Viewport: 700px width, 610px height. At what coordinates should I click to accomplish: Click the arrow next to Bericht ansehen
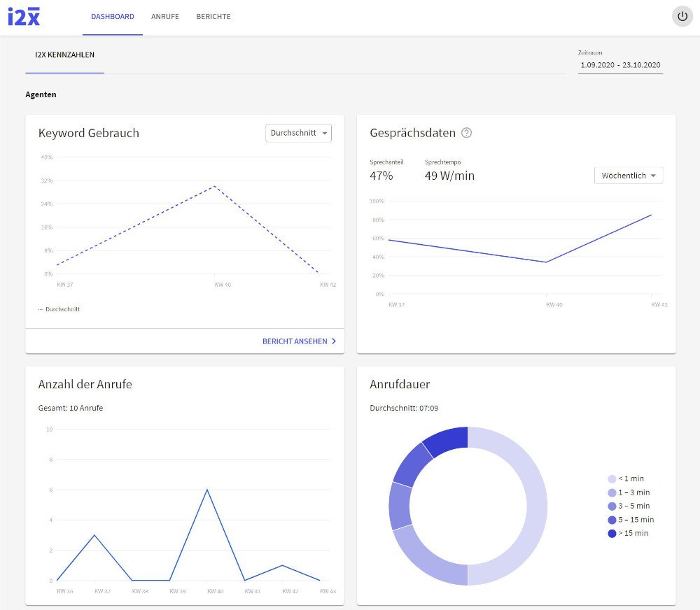pos(333,341)
